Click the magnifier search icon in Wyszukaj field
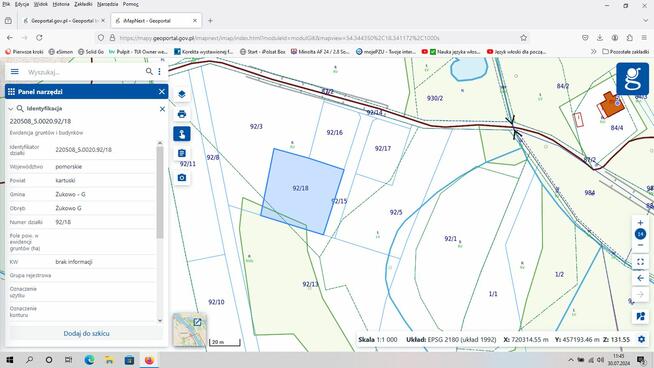The image size is (654, 368). tap(149, 72)
